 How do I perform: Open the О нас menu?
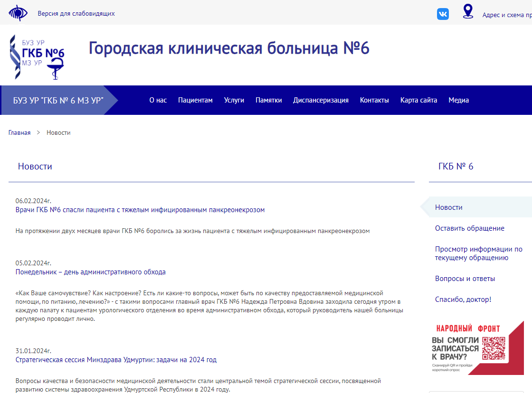(158, 100)
